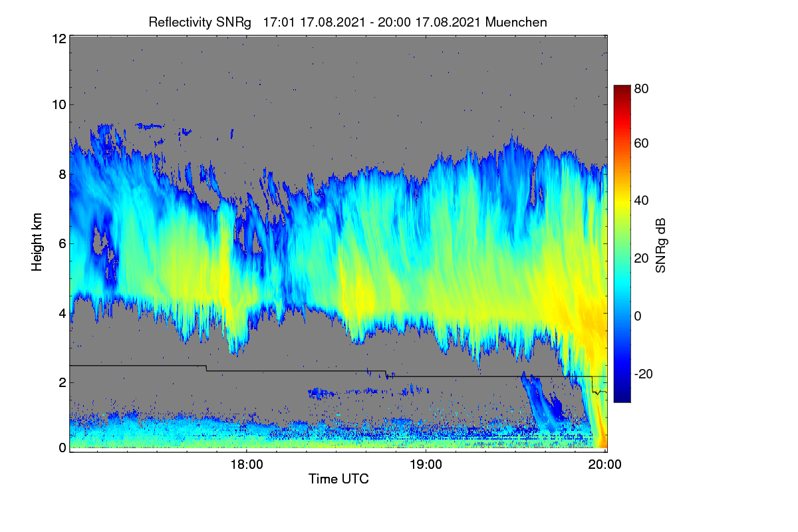Click the height tick label "12"

[59, 39]
